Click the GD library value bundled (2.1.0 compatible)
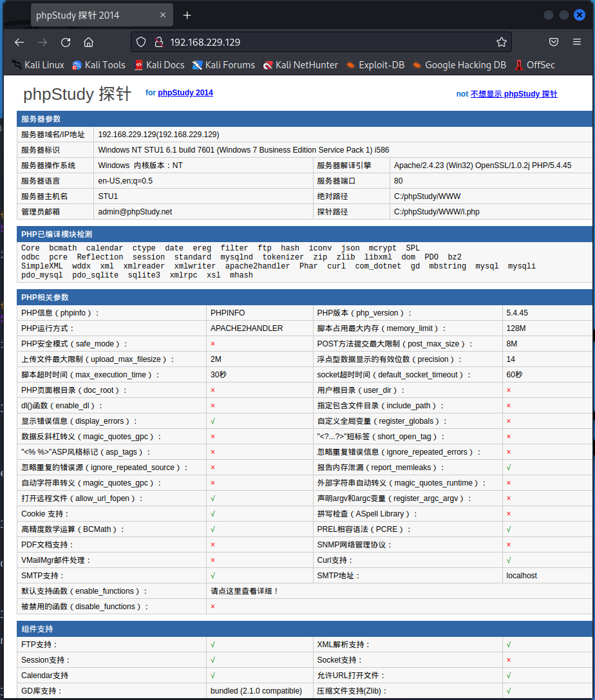Screen dimensions: 595x700 pos(256,690)
